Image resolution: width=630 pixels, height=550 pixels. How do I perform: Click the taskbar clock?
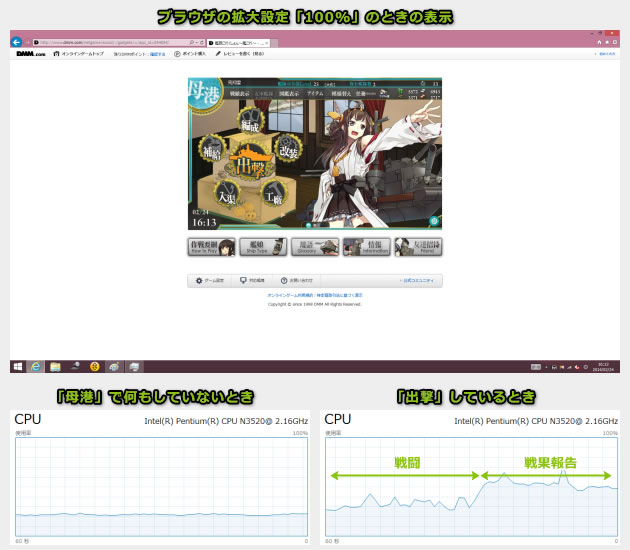[603, 367]
